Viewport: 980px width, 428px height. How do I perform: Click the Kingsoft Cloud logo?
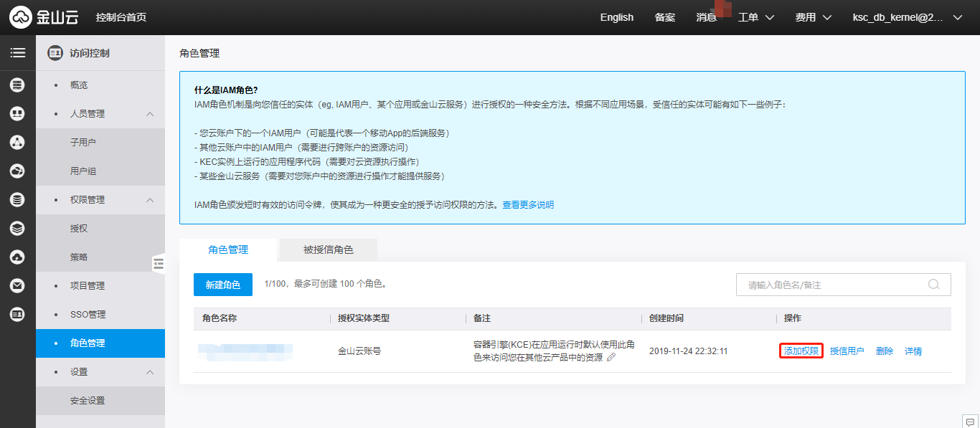44,17
